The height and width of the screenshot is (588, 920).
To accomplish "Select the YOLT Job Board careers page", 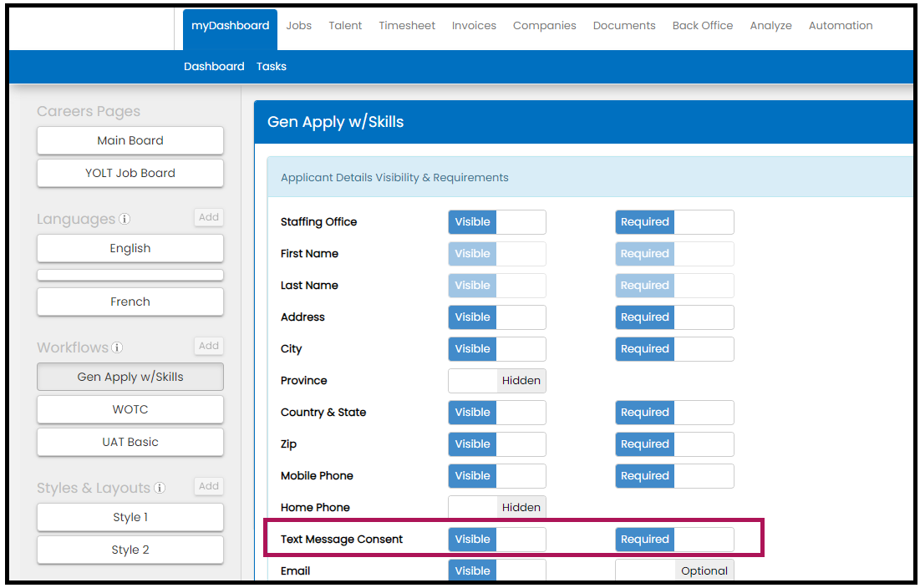I will coord(130,174).
